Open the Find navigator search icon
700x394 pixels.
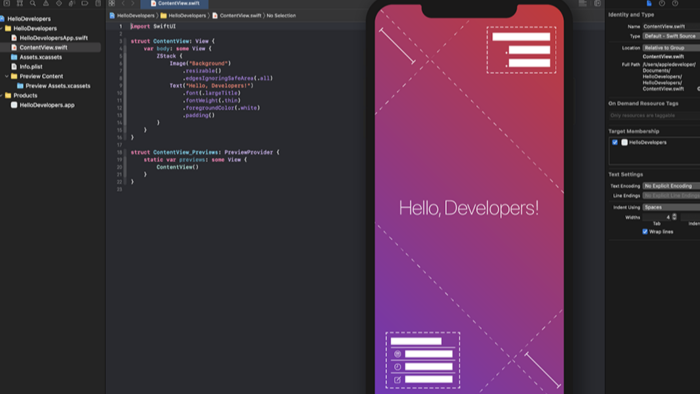33,3
